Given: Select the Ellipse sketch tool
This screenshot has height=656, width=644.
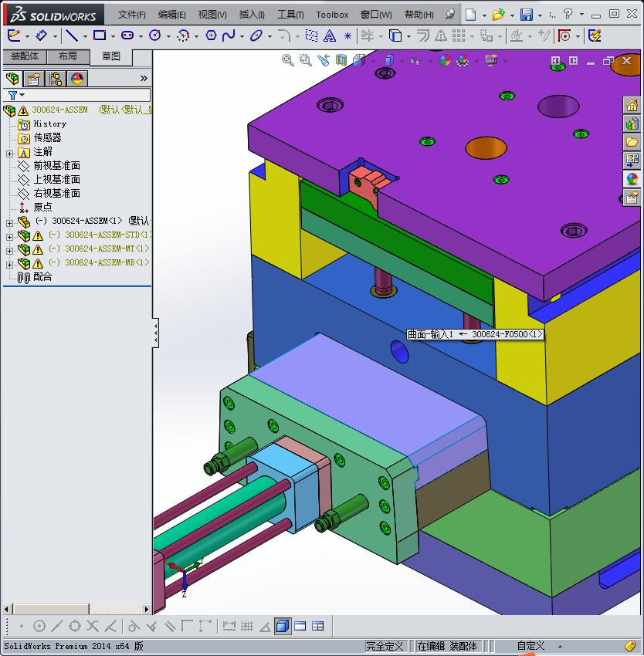Looking at the screenshot, I should (256, 36).
